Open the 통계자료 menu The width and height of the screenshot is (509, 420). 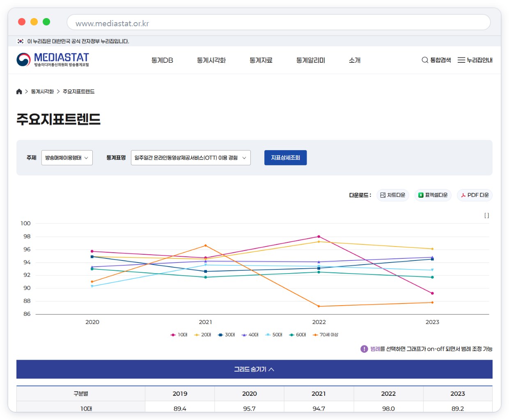pos(261,60)
